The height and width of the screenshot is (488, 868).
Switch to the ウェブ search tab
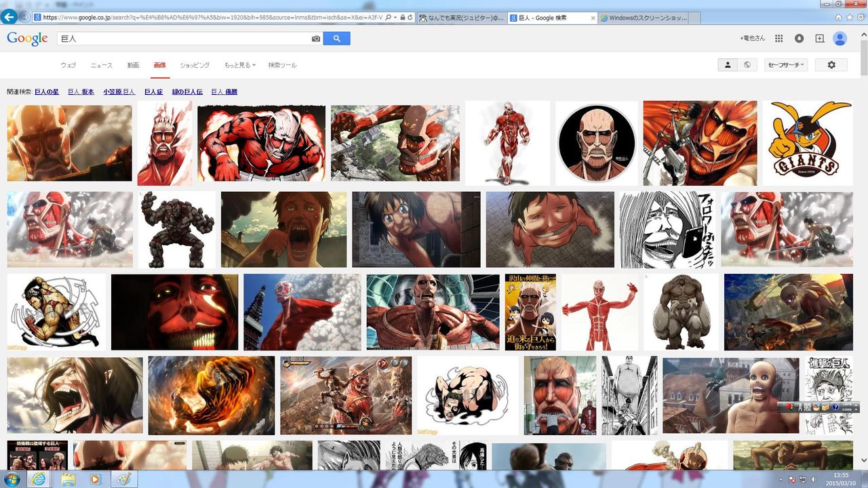(68, 65)
